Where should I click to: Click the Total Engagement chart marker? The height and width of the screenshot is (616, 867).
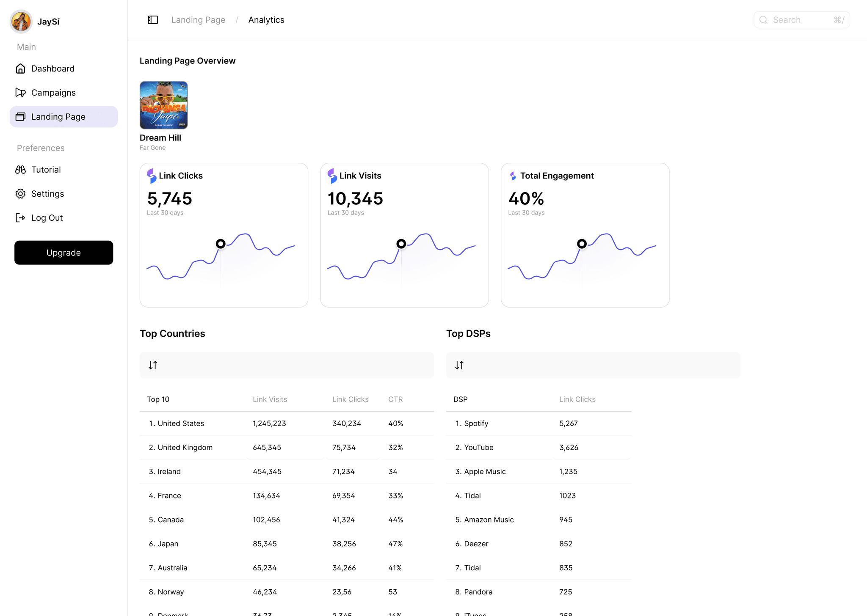[582, 244]
